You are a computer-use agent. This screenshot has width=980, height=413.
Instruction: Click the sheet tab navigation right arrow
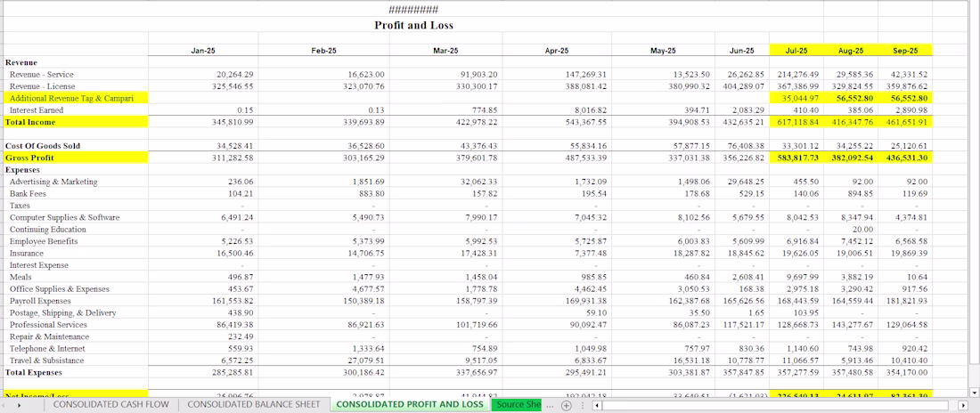click(19, 406)
